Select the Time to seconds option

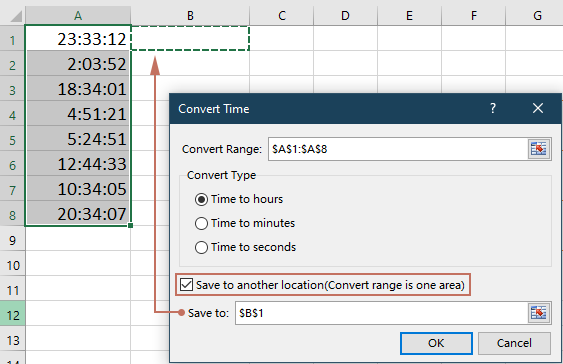point(245,247)
